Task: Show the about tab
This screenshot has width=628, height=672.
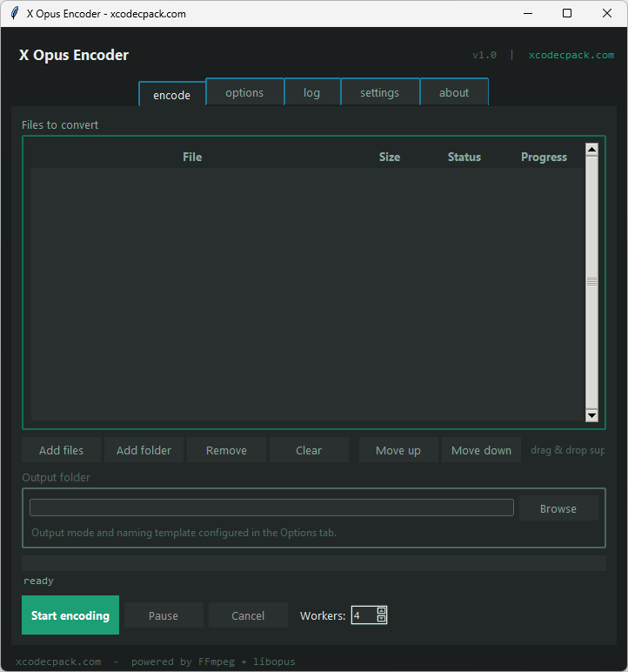Action: point(454,93)
